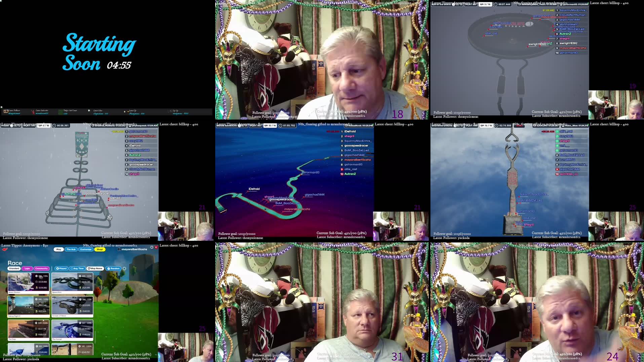Viewport: 644px width, 362px height.
Task: Select the Laps race filter
Action: [27, 269]
